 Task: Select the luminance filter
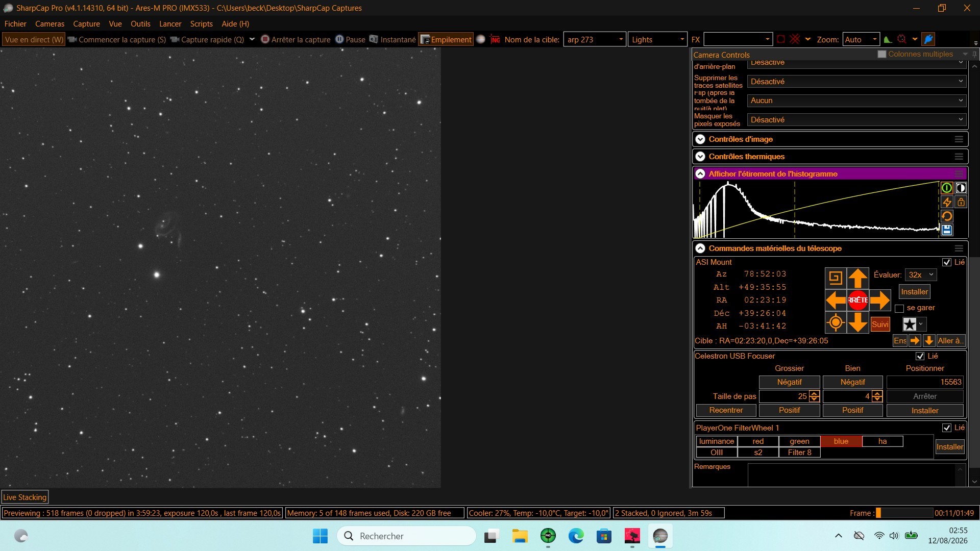[x=716, y=441]
